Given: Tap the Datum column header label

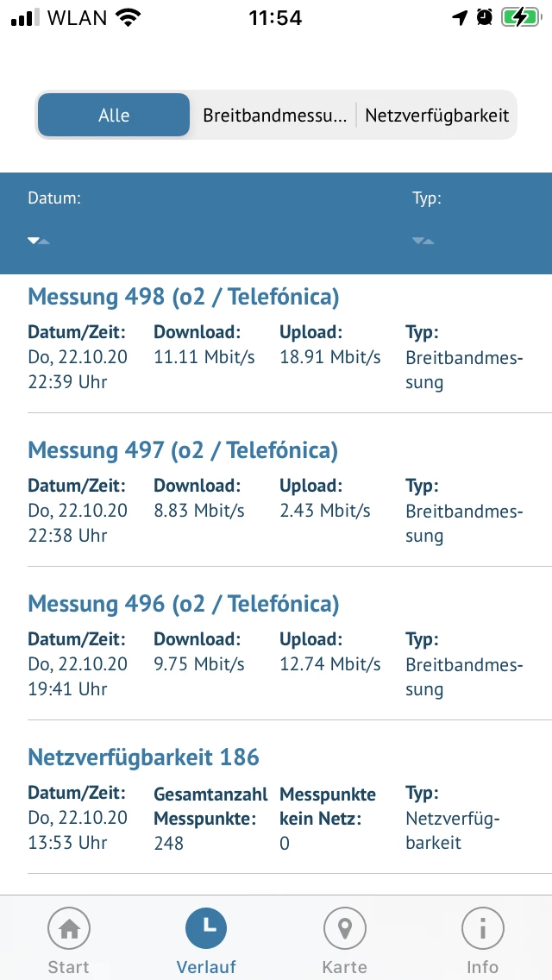Looking at the screenshot, I should (x=54, y=198).
